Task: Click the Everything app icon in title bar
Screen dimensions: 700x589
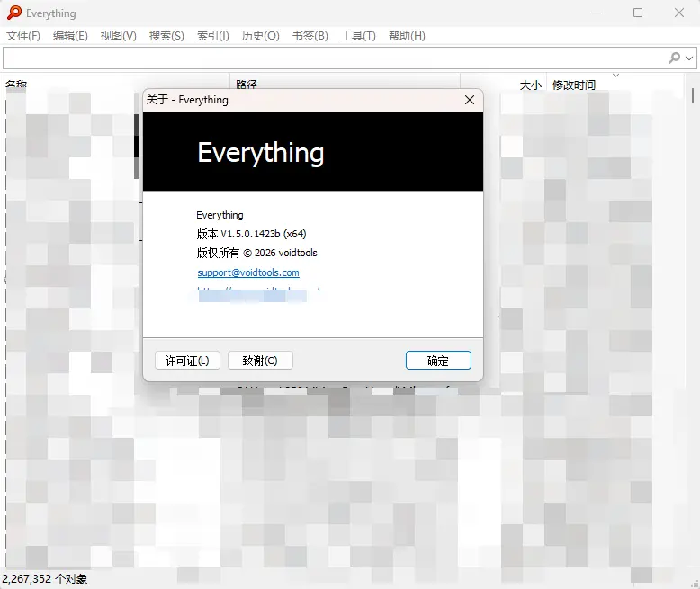Action: pyautogui.click(x=13, y=13)
